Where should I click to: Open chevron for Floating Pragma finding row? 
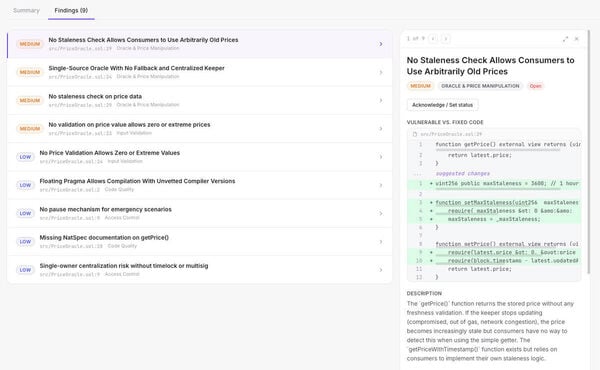tap(381, 185)
